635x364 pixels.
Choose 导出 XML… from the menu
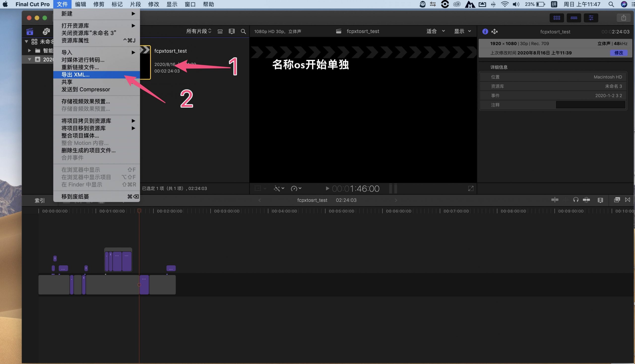pos(96,75)
